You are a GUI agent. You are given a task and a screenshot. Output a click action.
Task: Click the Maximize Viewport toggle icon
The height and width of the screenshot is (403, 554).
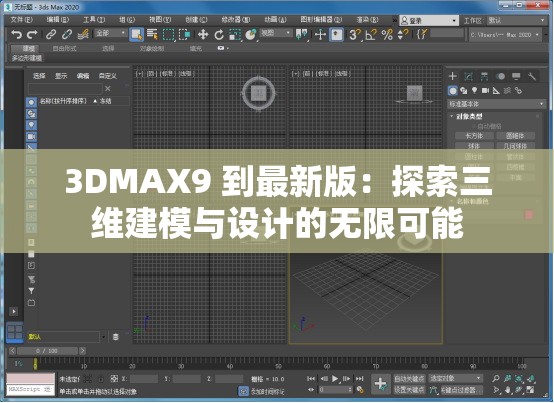coord(530,390)
